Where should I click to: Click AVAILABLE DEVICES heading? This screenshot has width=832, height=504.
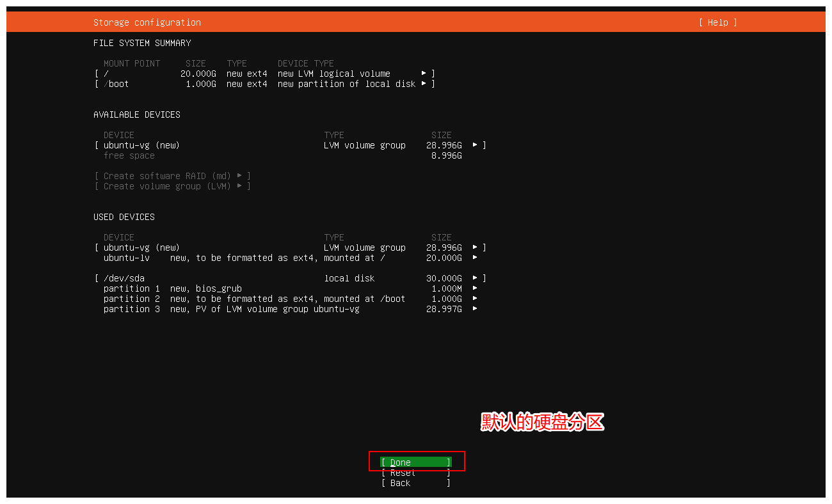click(137, 114)
